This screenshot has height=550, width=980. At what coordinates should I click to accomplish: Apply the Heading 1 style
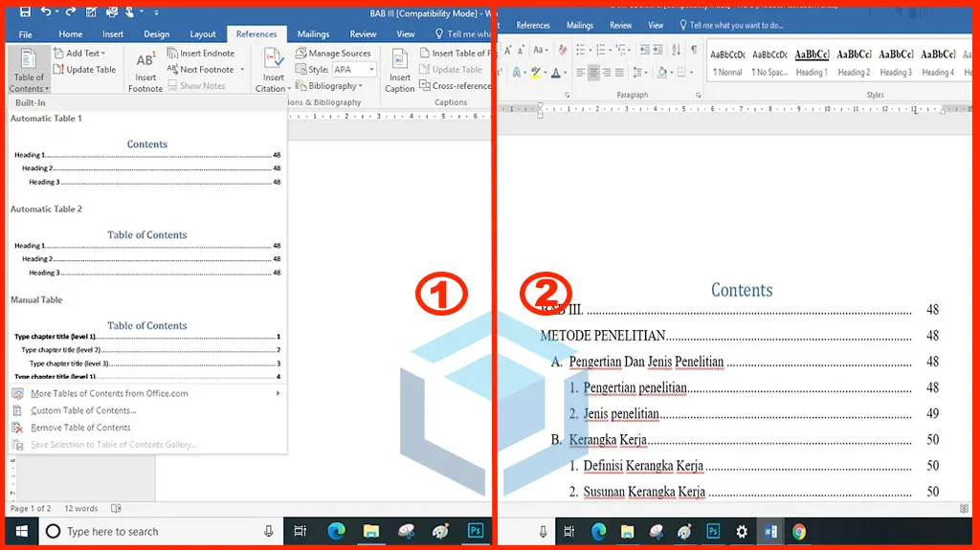[812, 62]
